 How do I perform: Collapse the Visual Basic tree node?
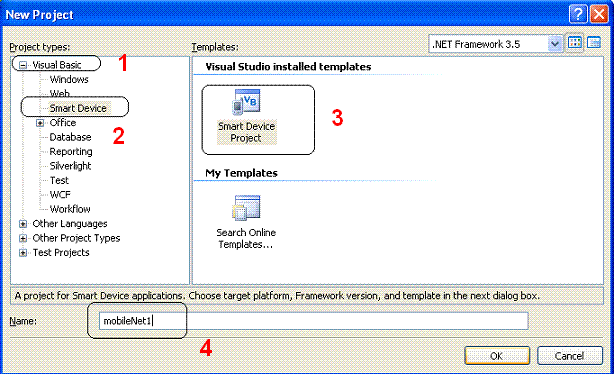pos(23,65)
